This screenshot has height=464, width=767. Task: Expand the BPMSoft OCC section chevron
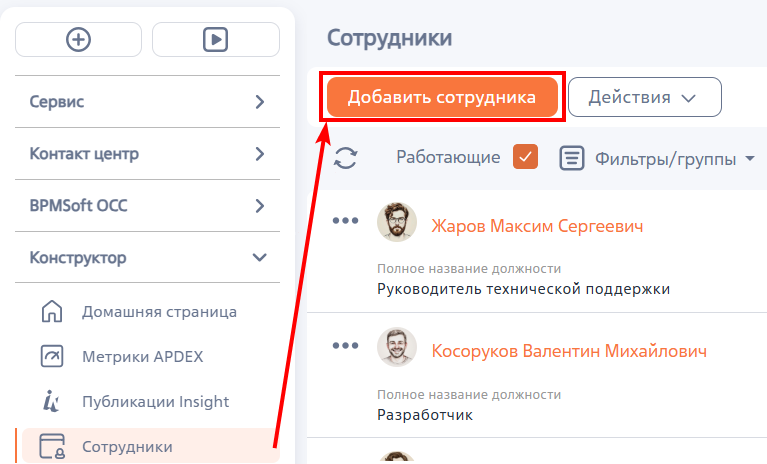[260, 206]
